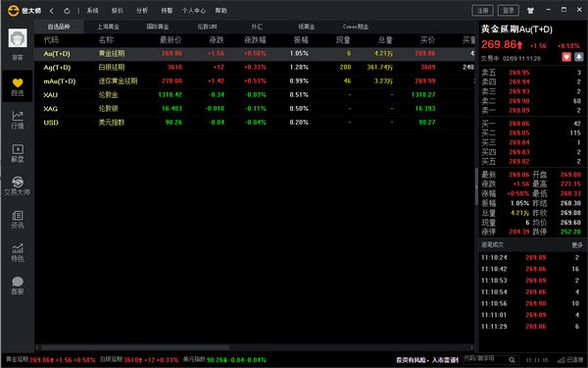Open the 报价 menu
The width and height of the screenshot is (588, 368).
click(117, 11)
